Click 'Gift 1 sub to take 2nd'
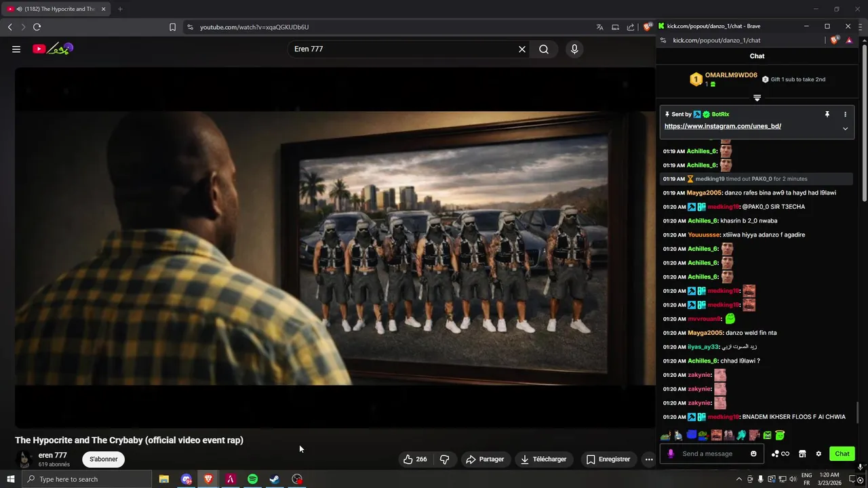This screenshot has width=868, height=488. [x=793, y=79]
